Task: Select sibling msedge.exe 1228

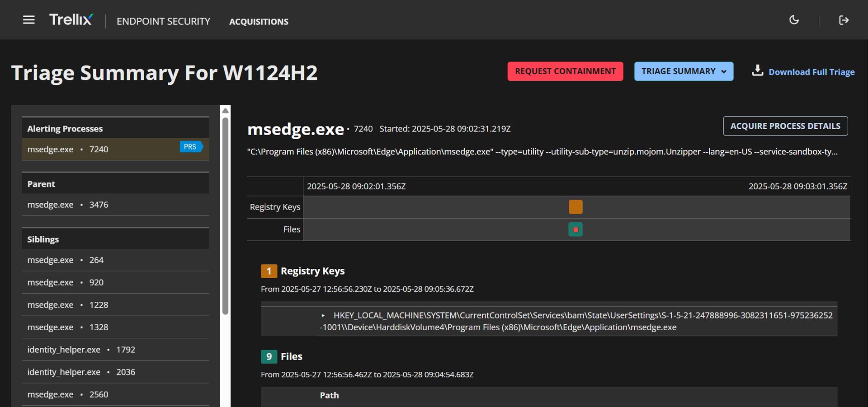Action: pyautogui.click(x=115, y=305)
